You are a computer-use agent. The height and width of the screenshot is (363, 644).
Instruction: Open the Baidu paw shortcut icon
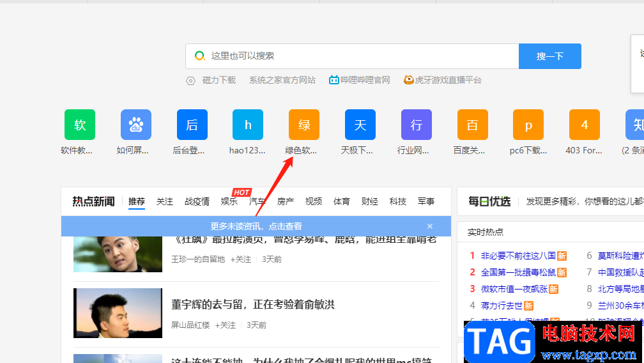click(x=136, y=125)
